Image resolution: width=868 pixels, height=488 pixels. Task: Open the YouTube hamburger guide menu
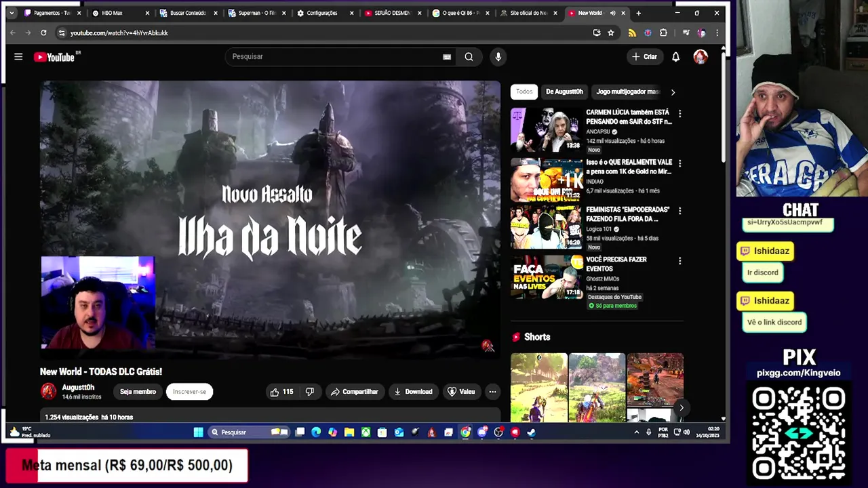coord(18,57)
